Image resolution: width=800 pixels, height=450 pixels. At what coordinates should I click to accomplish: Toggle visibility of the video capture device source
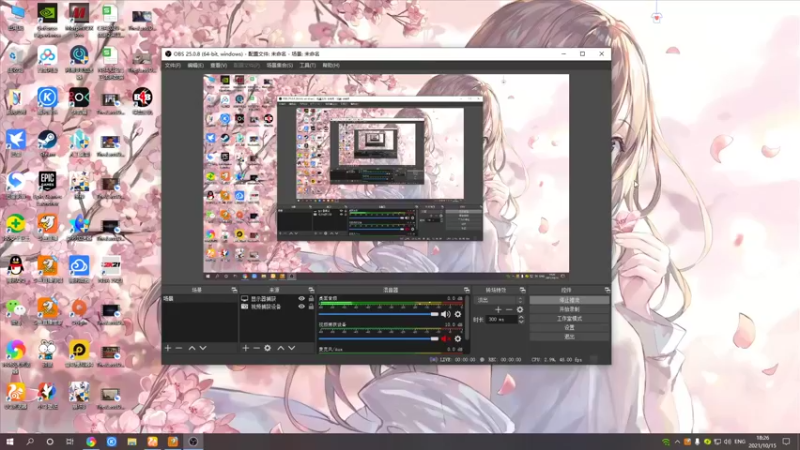tap(302, 307)
